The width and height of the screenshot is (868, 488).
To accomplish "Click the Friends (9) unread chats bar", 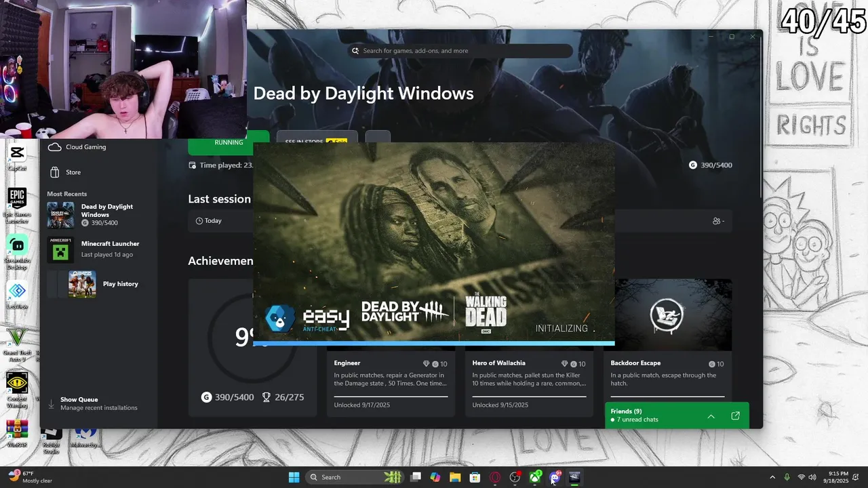I will [x=677, y=415].
